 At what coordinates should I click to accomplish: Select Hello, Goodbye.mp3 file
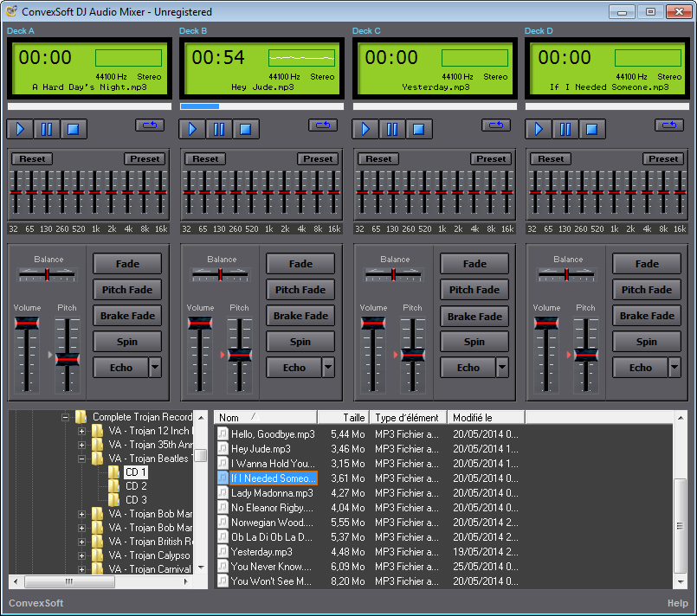(273, 434)
